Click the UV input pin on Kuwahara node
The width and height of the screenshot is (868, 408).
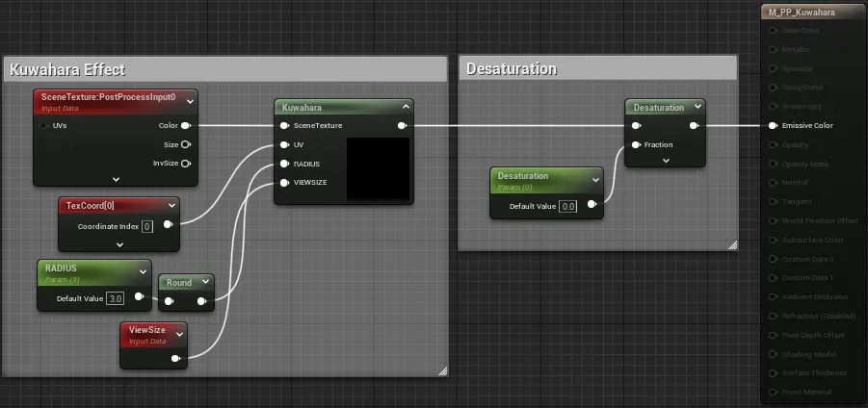pyautogui.click(x=284, y=145)
